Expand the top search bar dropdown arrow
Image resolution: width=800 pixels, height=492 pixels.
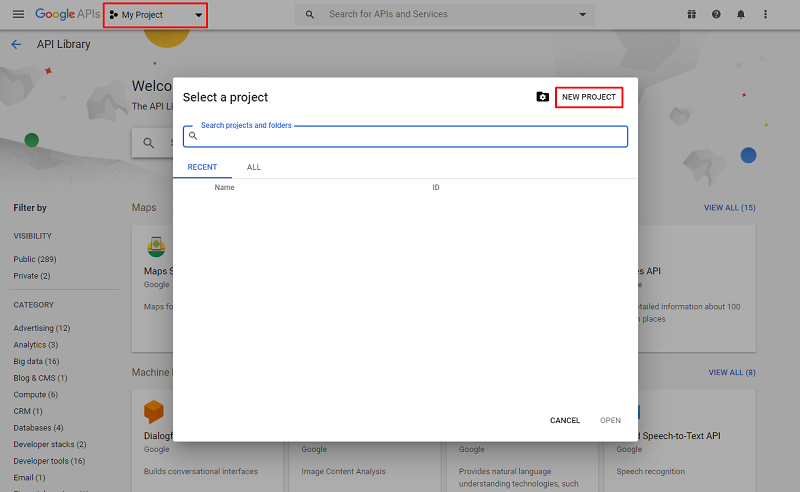(582, 14)
